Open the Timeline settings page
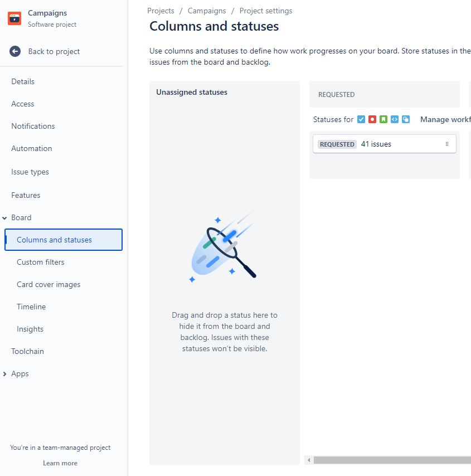 31,307
